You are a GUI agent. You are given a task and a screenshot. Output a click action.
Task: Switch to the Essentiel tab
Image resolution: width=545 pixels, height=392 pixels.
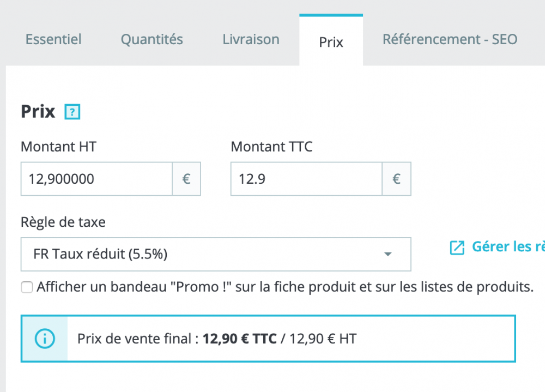click(x=53, y=39)
